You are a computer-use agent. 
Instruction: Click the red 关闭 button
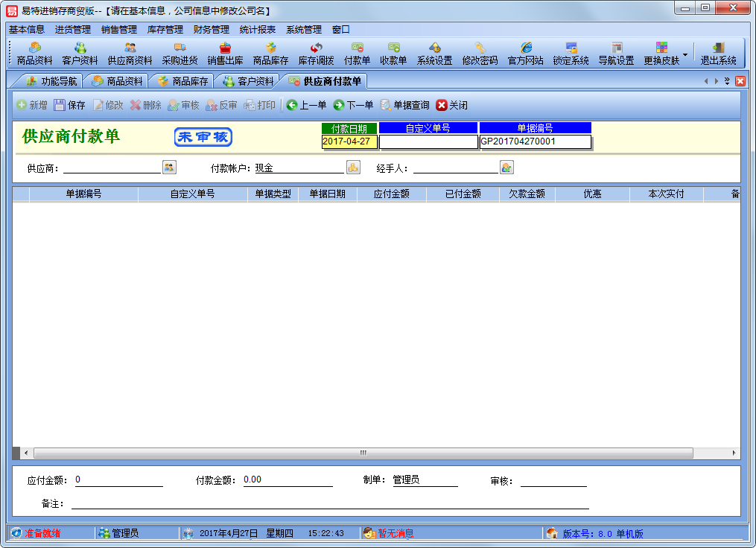tap(452, 105)
